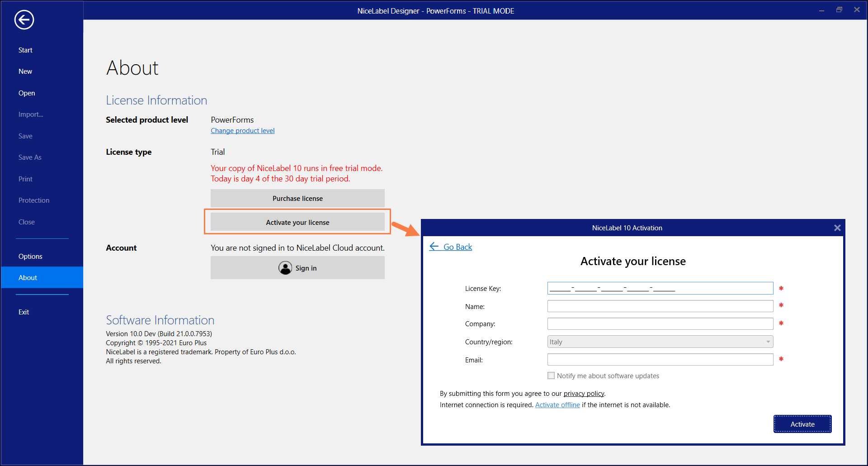Click Activate your license button
868x466 pixels.
297,223
